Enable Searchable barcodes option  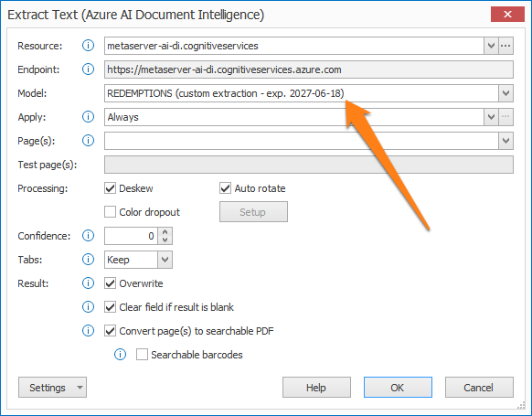point(142,354)
